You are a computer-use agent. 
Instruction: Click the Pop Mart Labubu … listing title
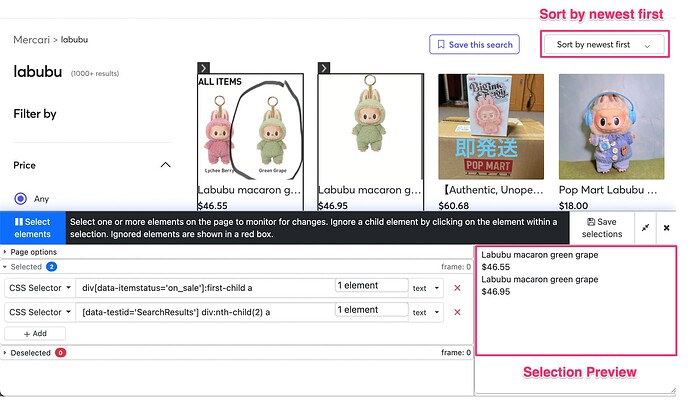point(608,190)
